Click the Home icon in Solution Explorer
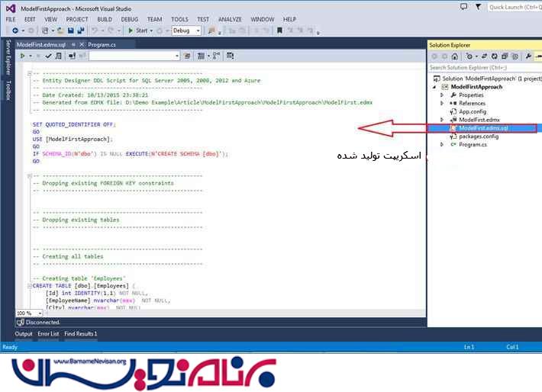Screen dimensions: 542x392 tap(456, 56)
